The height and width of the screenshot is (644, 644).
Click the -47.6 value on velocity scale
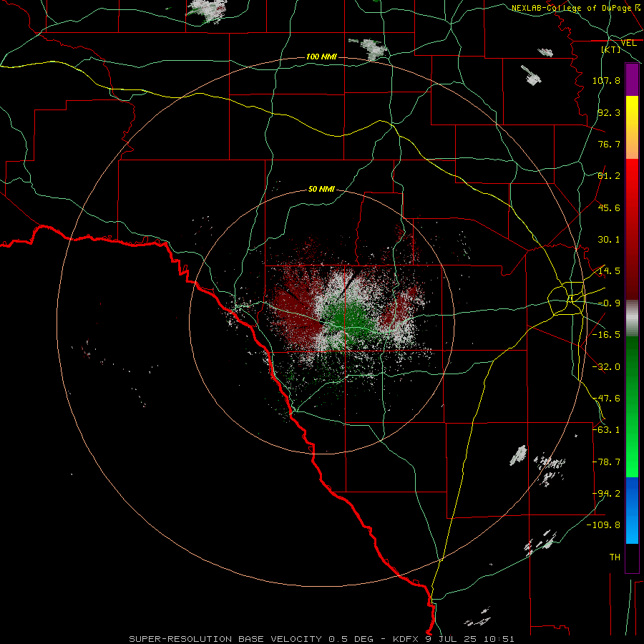click(606, 399)
